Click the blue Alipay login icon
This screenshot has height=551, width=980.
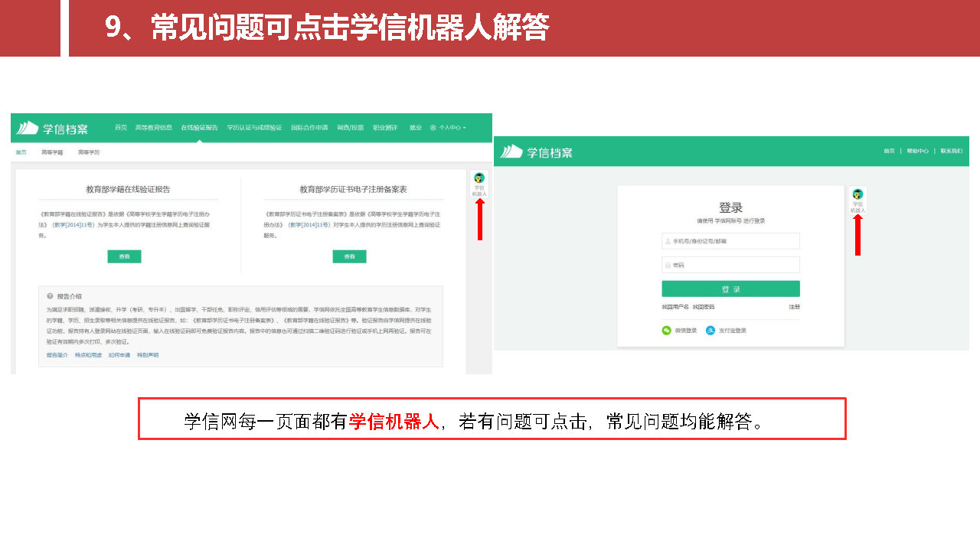710,331
